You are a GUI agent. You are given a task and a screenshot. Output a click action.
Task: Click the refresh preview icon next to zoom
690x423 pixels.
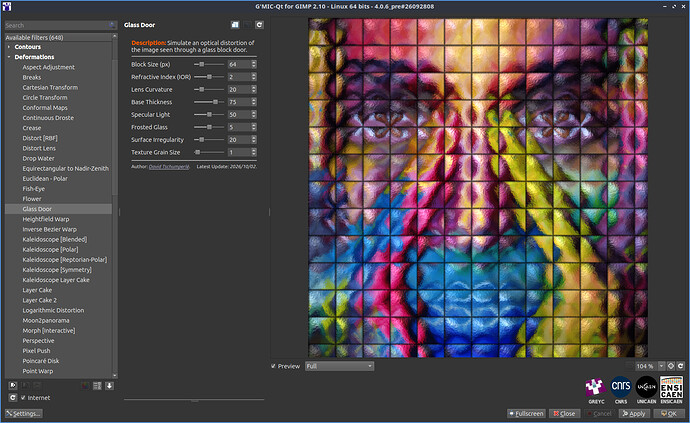[x=681, y=366]
